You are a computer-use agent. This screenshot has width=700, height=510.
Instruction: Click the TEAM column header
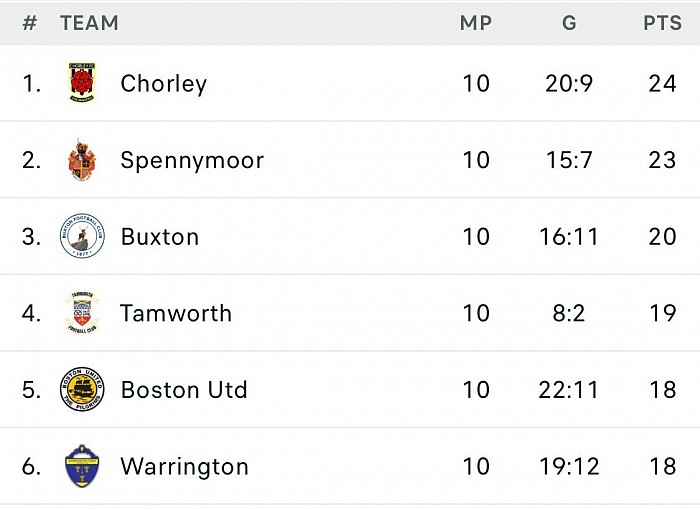tap(89, 23)
